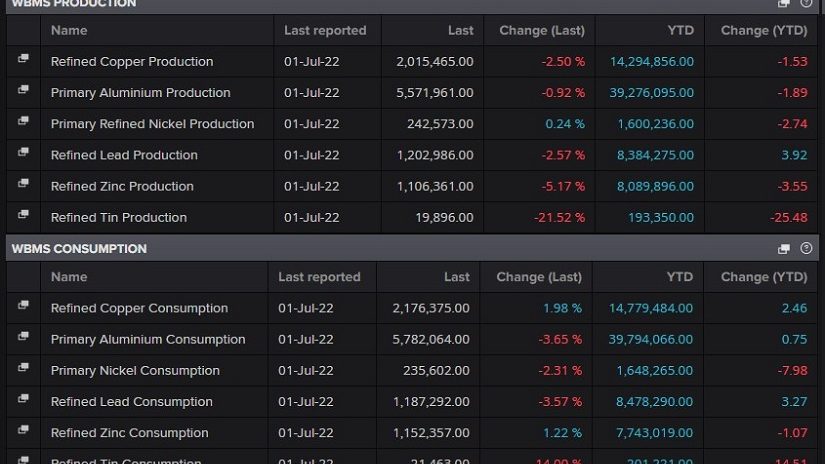Select Refined Zinc Consumption name
Viewport: 825px width, 464px height.
[129, 432]
